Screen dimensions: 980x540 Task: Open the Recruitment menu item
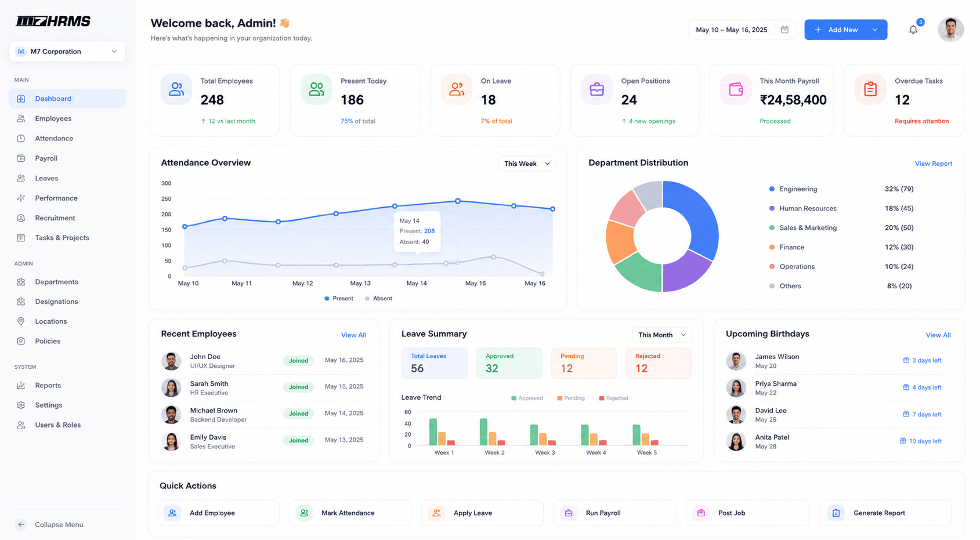(67, 218)
